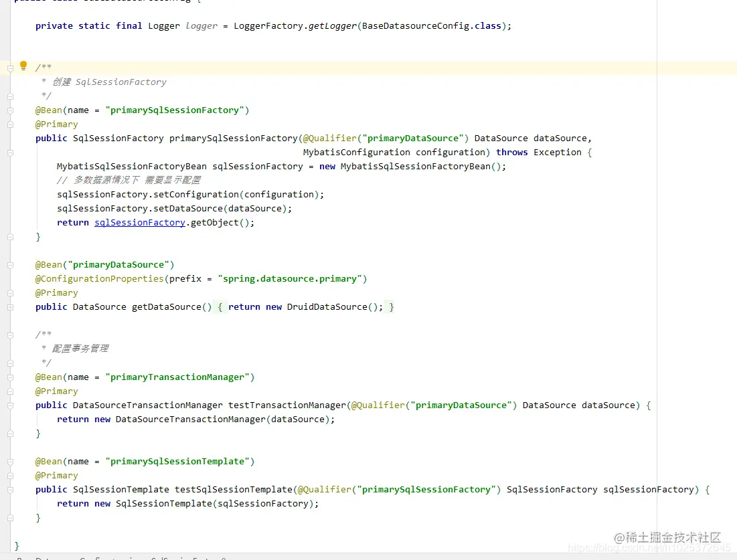
Task: Toggle fold marker on the testSqlSessionTemplate method line
Action: tap(10, 490)
